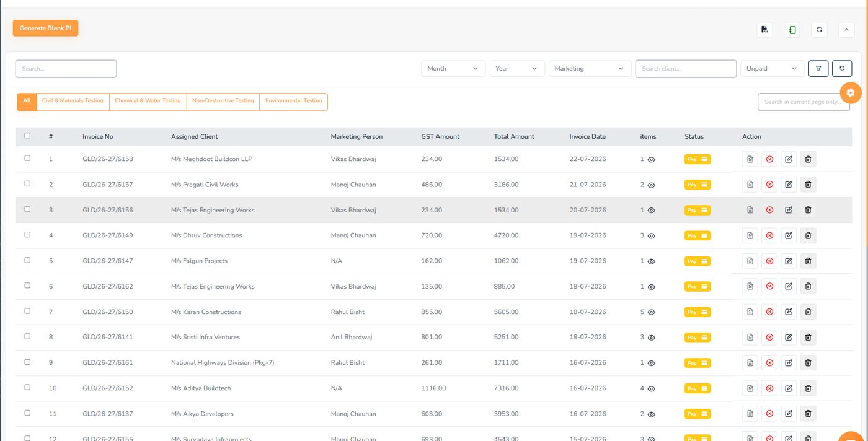
Task: Click client name M/s Pragati Civil Works
Action: click(205, 185)
